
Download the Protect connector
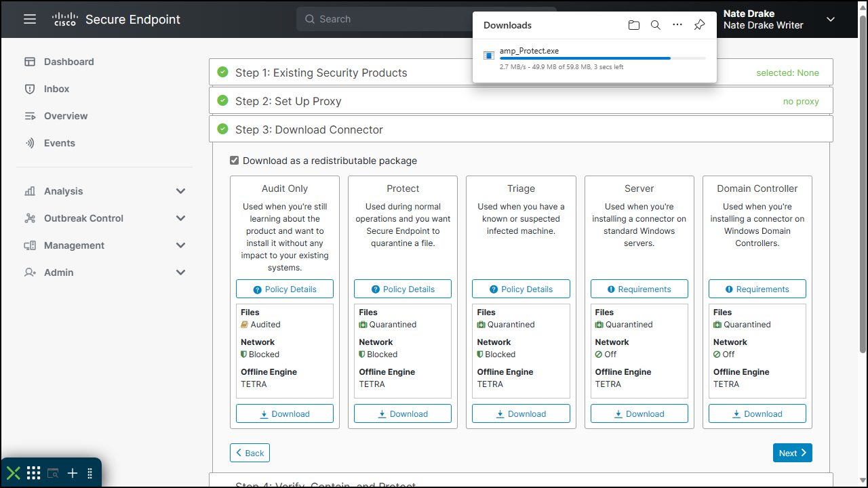(403, 413)
